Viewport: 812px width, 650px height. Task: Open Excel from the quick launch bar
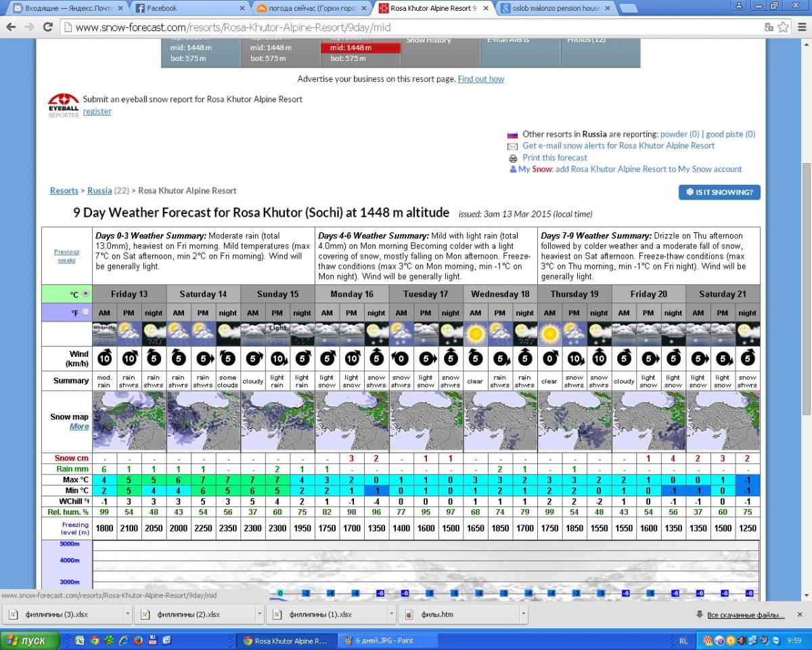79,641
